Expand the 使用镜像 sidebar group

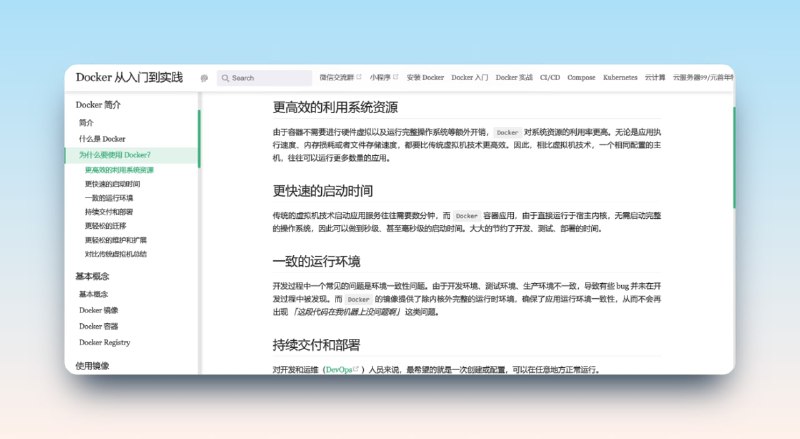pos(92,365)
